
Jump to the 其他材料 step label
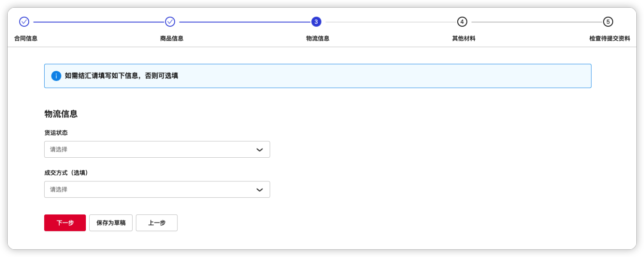click(464, 38)
